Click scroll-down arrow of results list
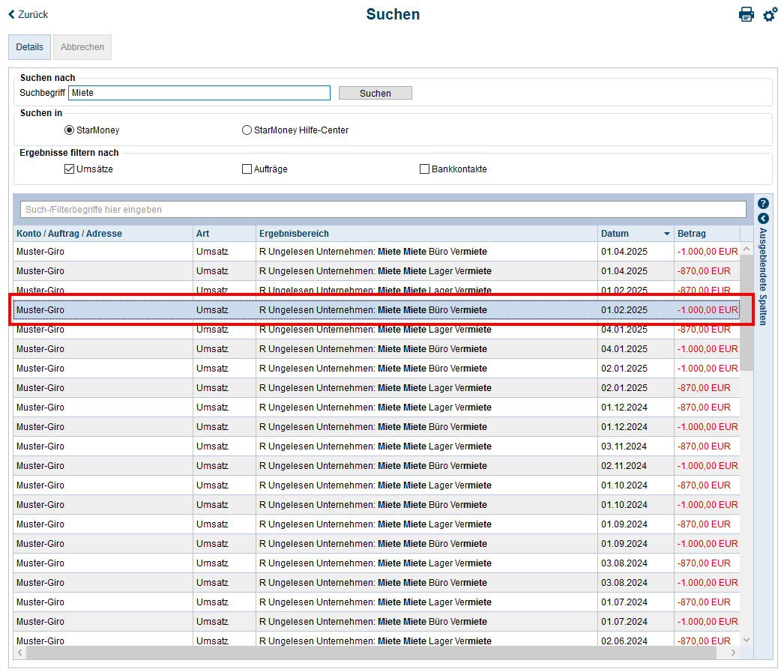Image resolution: width=784 pixels, height=672 pixels. click(x=747, y=640)
